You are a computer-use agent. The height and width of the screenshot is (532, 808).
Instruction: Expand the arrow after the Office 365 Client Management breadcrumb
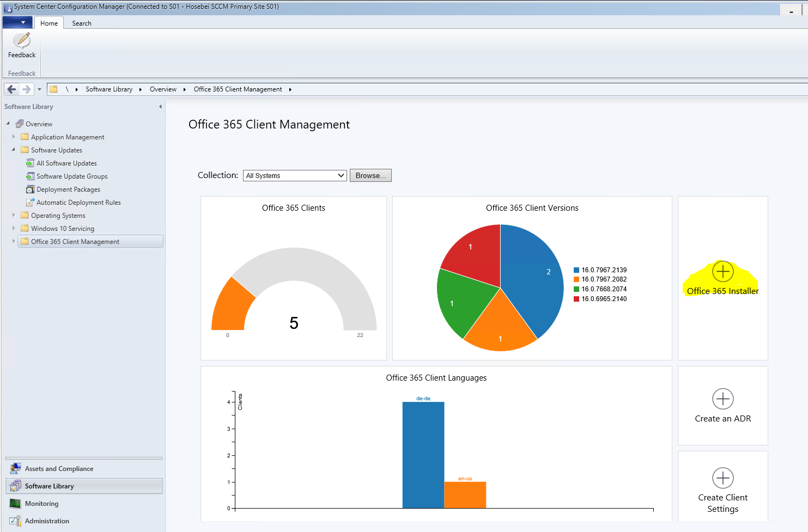point(290,89)
